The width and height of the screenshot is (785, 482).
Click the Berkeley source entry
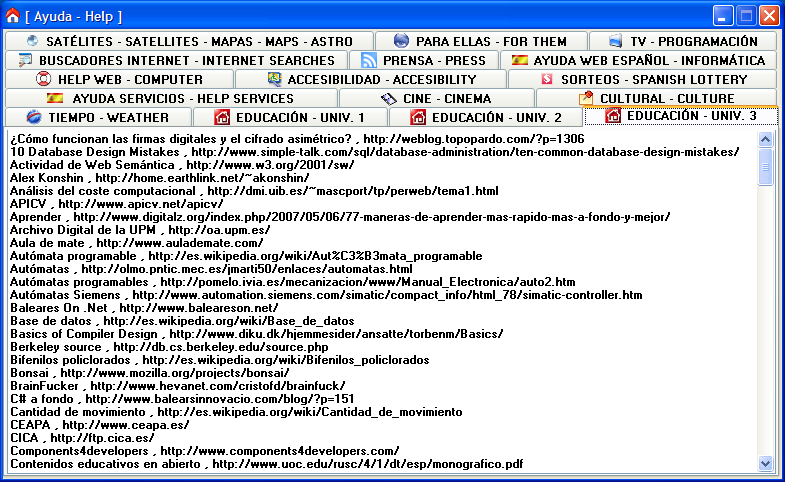169,347
